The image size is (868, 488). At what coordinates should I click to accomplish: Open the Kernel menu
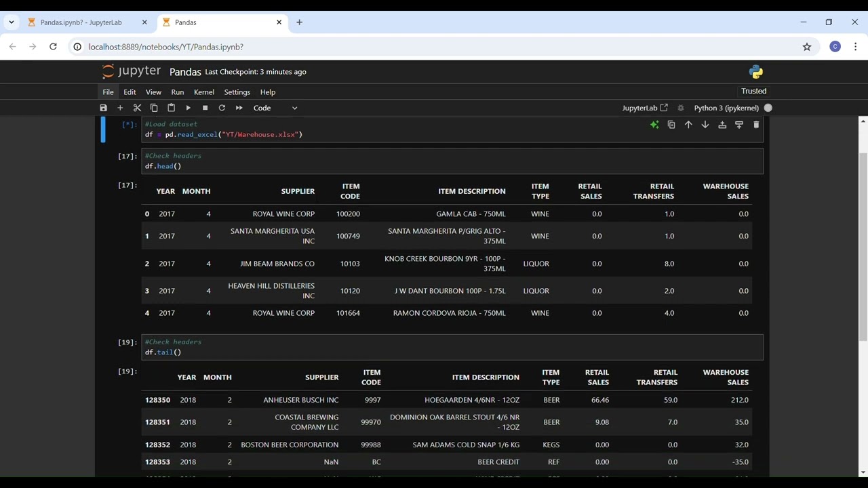pyautogui.click(x=204, y=92)
